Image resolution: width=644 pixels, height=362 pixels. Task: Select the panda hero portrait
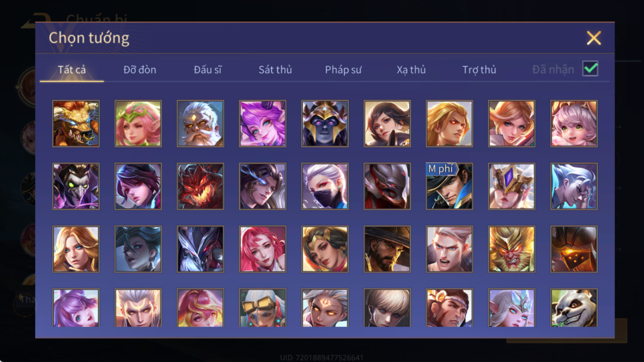(574, 308)
